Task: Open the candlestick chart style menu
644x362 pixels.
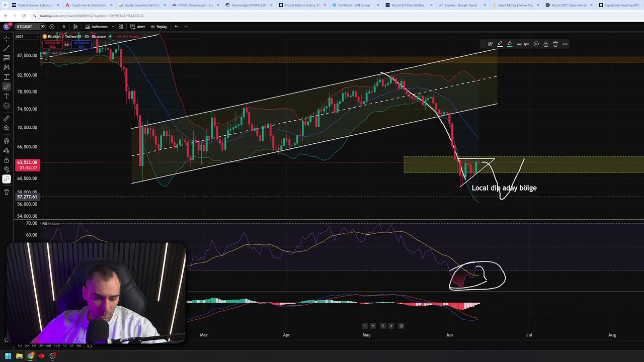Action: tap(75, 27)
